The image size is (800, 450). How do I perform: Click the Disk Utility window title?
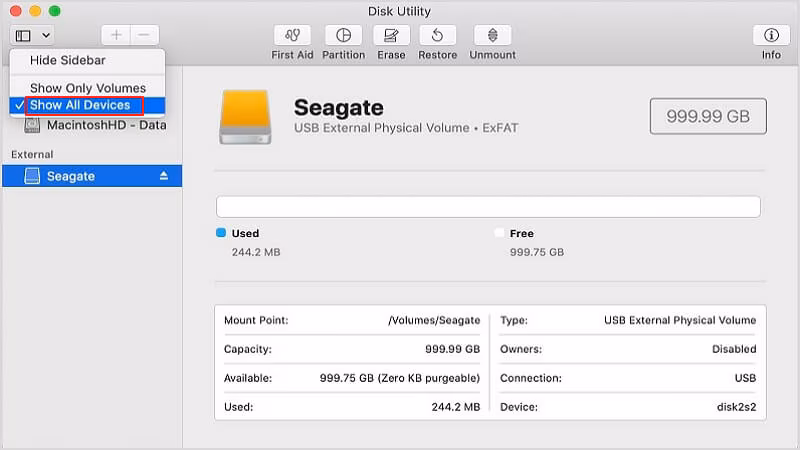coord(399,11)
